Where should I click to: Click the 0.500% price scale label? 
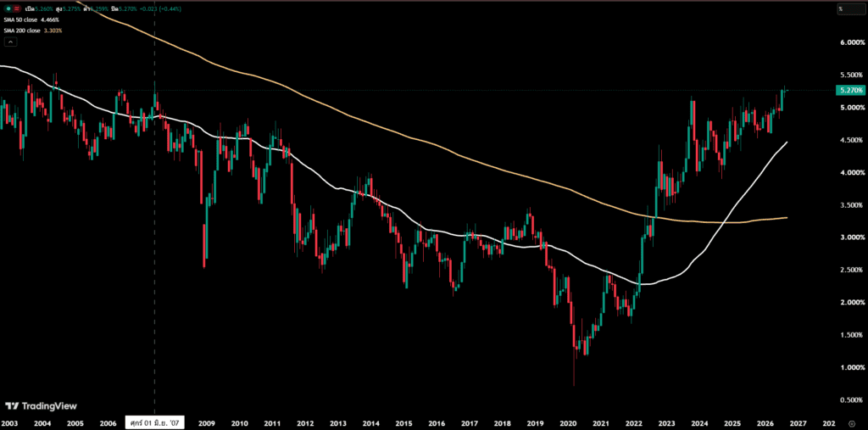click(853, 400)
